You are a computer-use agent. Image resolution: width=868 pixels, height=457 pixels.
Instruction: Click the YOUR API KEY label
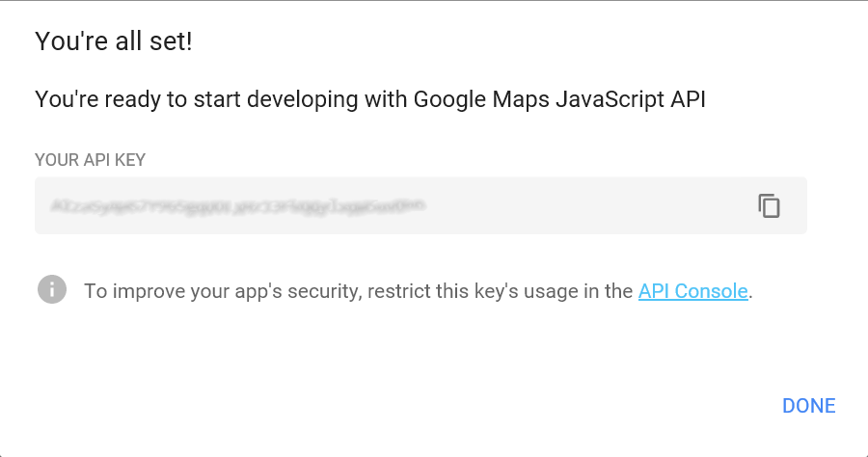(91, 160)
